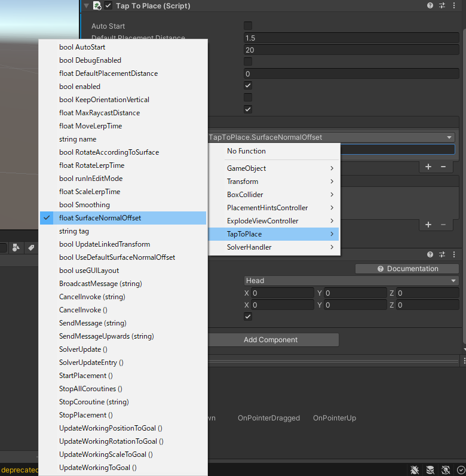Viewport: 466px width, 476px height.
Task: Click the float argument field under function dropdown
Action: 398,149
